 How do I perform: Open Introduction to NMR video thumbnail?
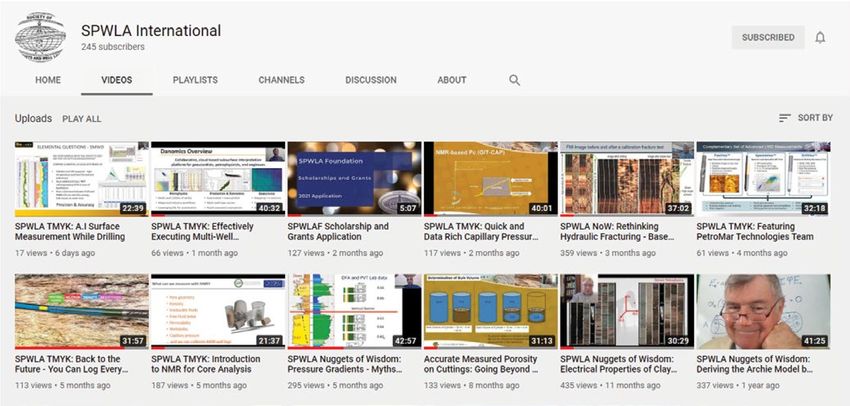(218, 311)
